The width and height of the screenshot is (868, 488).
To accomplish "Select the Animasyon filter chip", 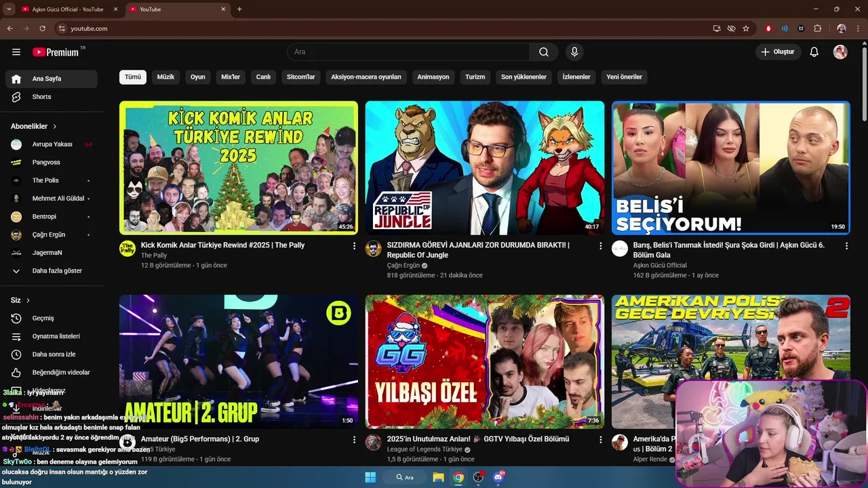I will click(433, 77).
